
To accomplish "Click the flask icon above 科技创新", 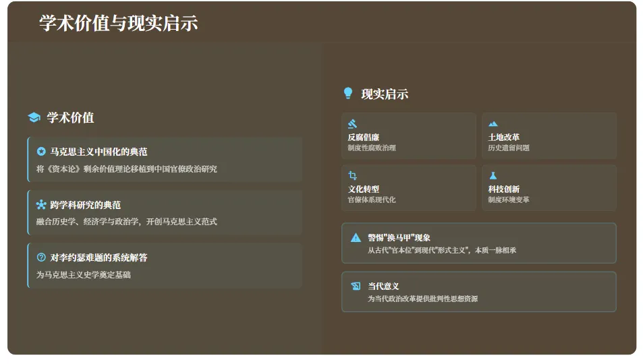I will click(493, 175).
